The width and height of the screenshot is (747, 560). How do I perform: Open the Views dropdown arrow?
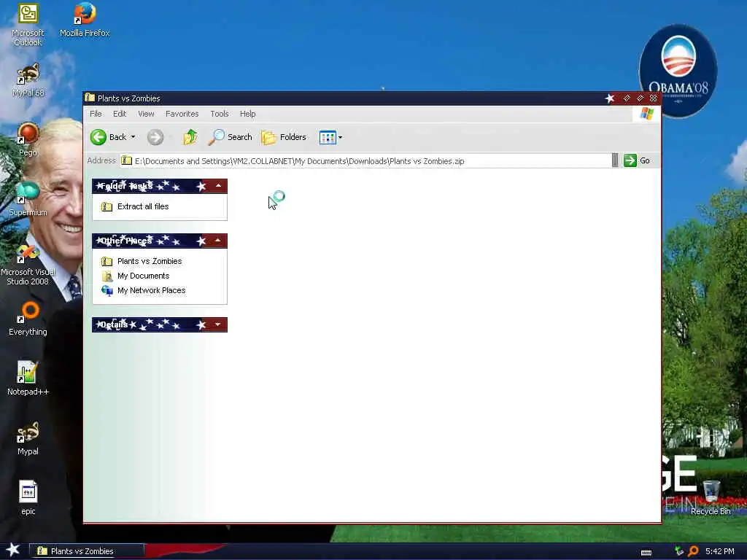point(340,137)
